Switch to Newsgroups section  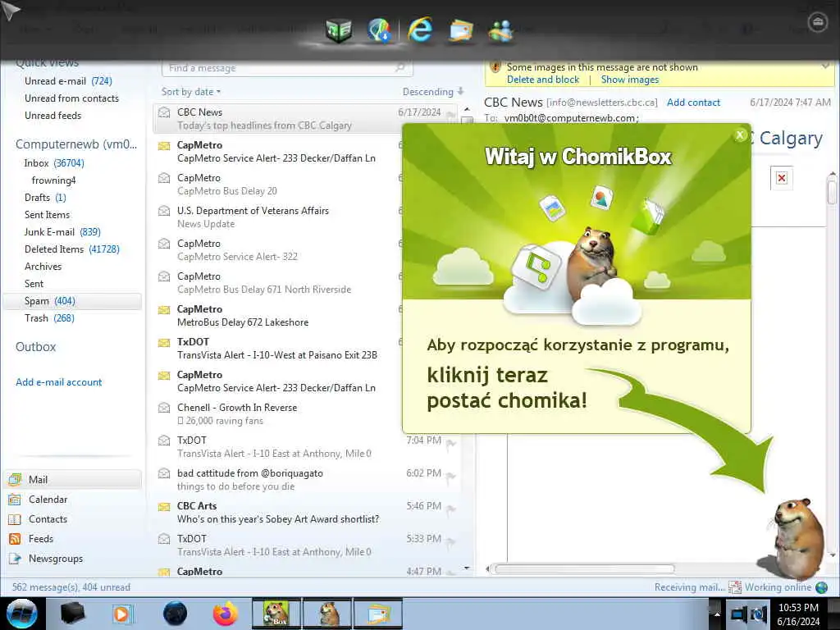point(56,559)
